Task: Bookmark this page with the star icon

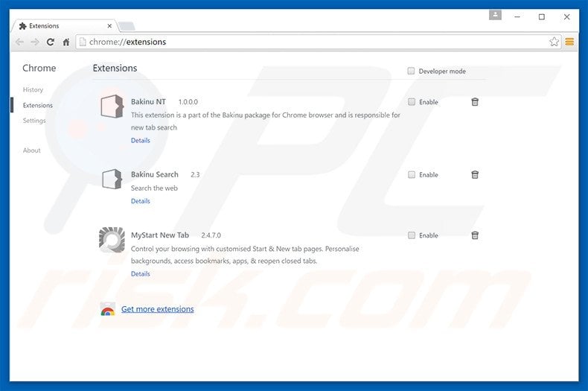Action: click(x=554, y=42)
